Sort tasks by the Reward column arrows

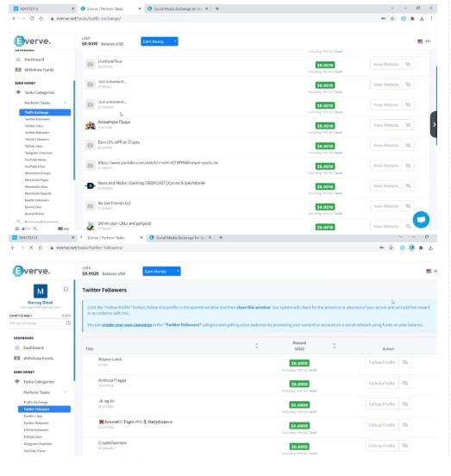pyautogui.click(x=335, y=346)
